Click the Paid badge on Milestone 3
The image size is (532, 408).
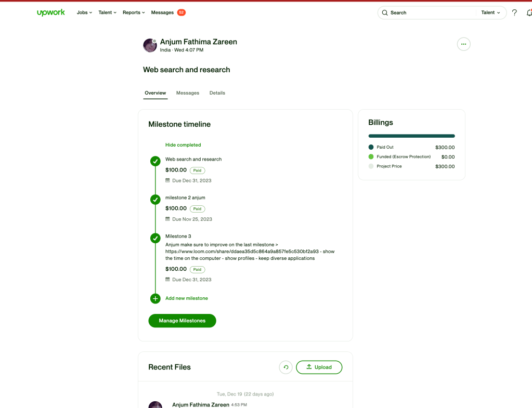(x=197, y=270)
